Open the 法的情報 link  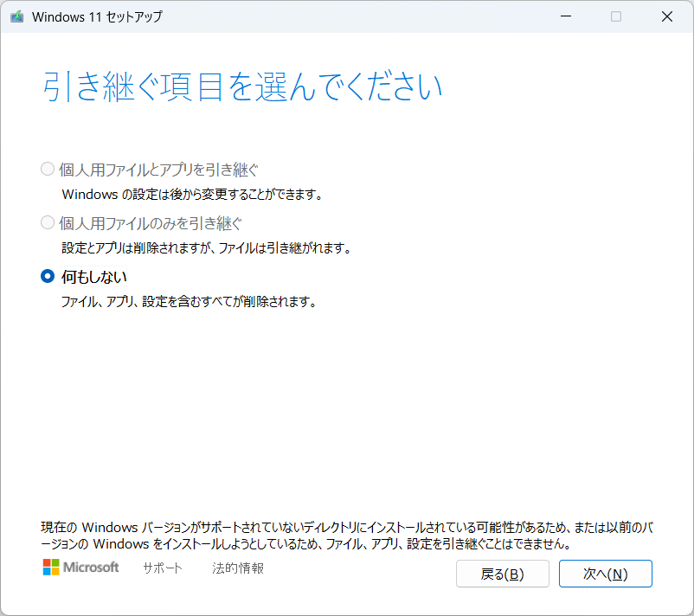[238, 568]
